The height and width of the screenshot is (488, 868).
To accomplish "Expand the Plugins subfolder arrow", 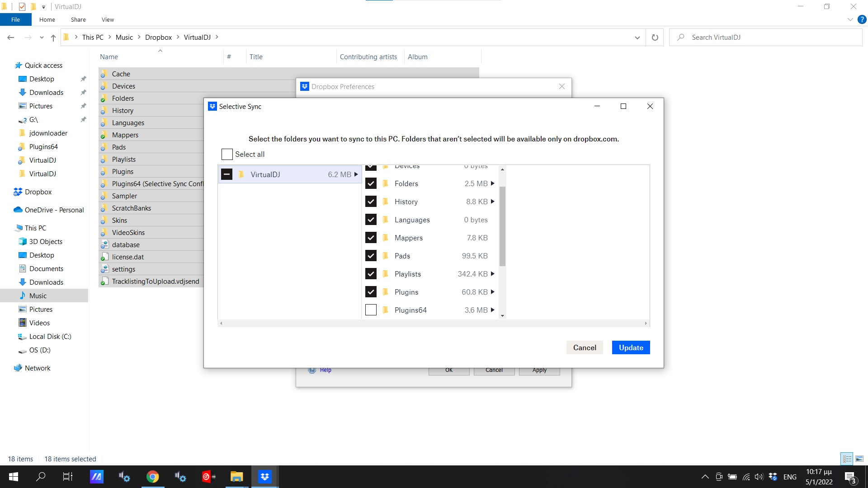I will coord(493,292).
